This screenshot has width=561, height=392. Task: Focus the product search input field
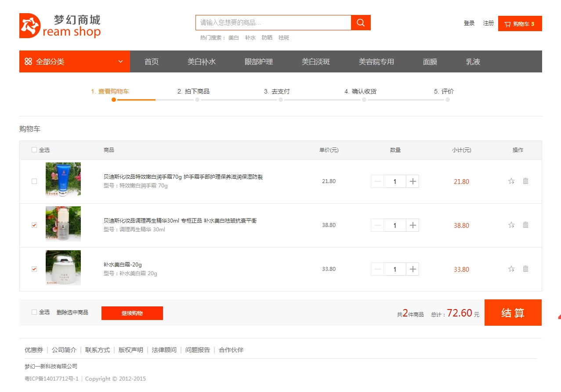click(273, 23)
